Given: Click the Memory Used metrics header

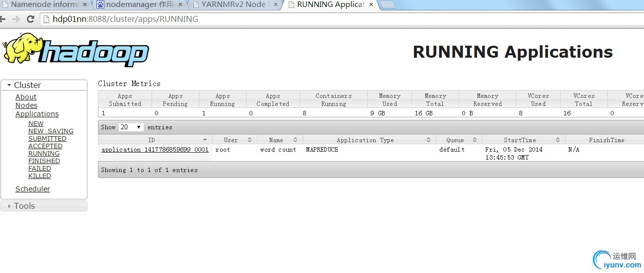Looking at the screenshot, I should (x=390, y=100).
